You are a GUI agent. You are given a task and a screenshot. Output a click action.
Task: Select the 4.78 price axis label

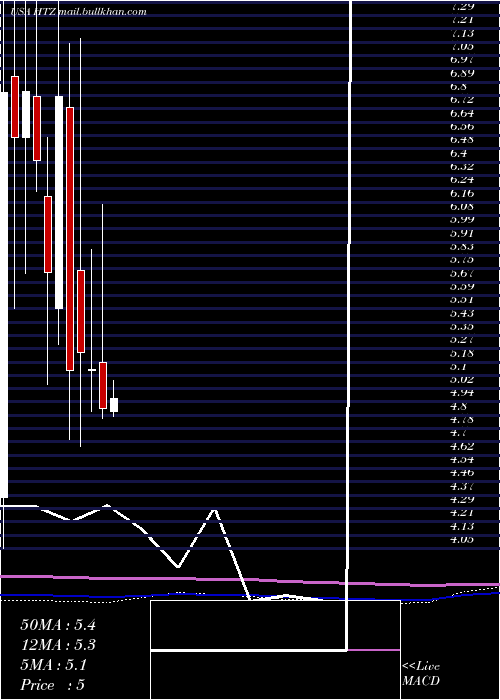462,419
